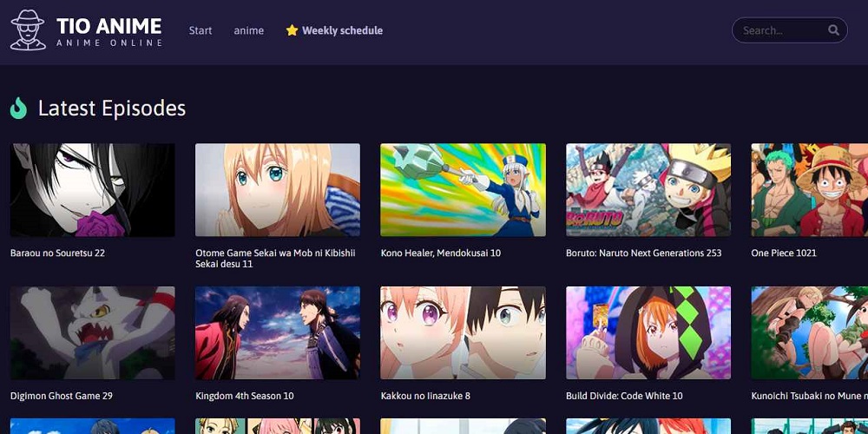Click Build Divide: Code White 10 title

click(x=624, y=396)
